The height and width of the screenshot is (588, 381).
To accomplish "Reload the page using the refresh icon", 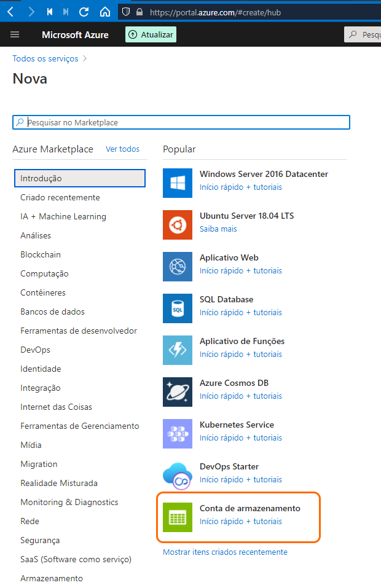I will (x=84, y=12).
